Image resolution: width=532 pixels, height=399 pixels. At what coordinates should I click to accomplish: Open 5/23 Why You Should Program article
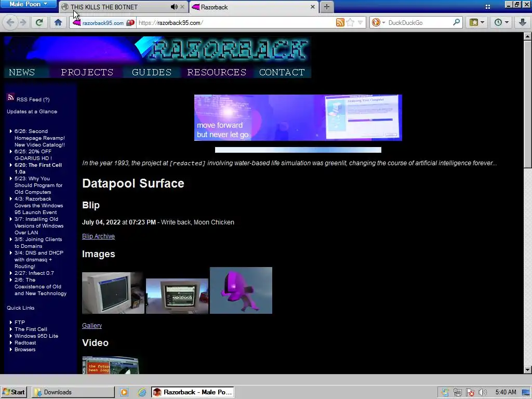[38, 185]
